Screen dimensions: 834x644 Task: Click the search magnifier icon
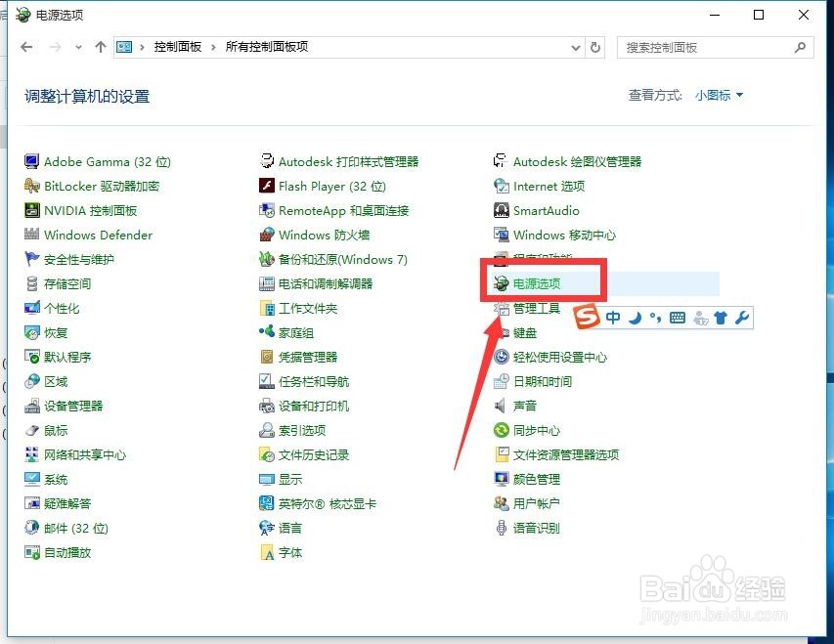800,47
